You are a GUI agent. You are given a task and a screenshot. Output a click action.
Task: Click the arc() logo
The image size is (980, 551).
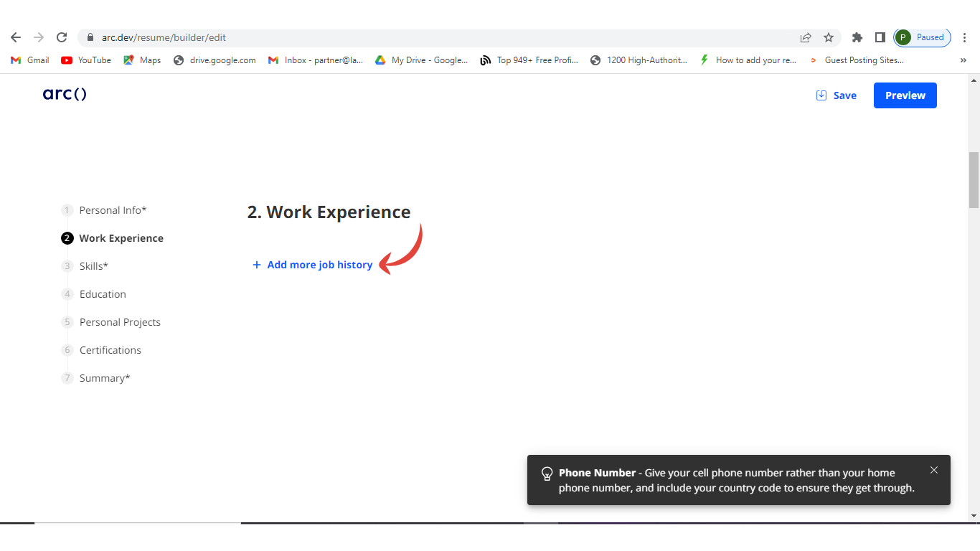click(65, 94)
